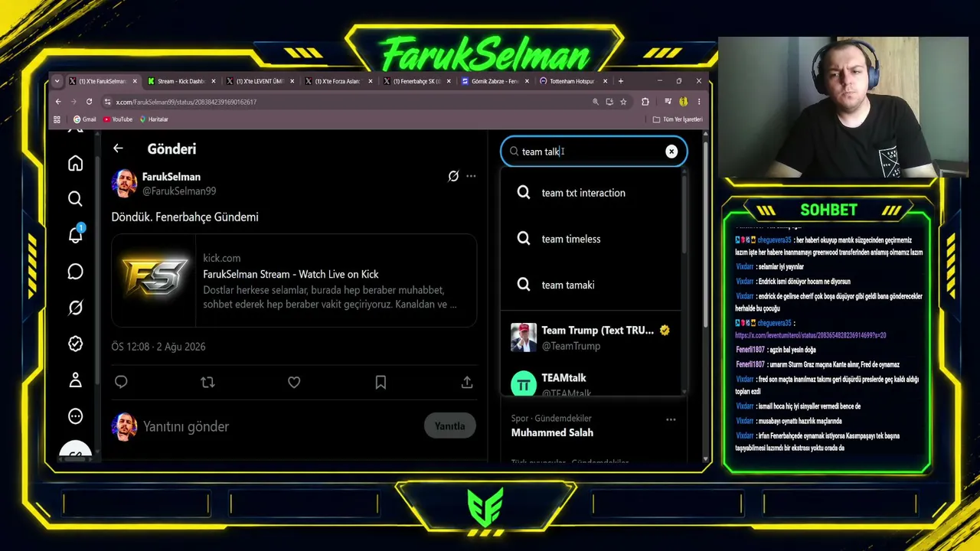Viewport: 980px width, 551px height.
Task: Click the address bar URL x.com/FarukSelman99
Action: (186, 102)
